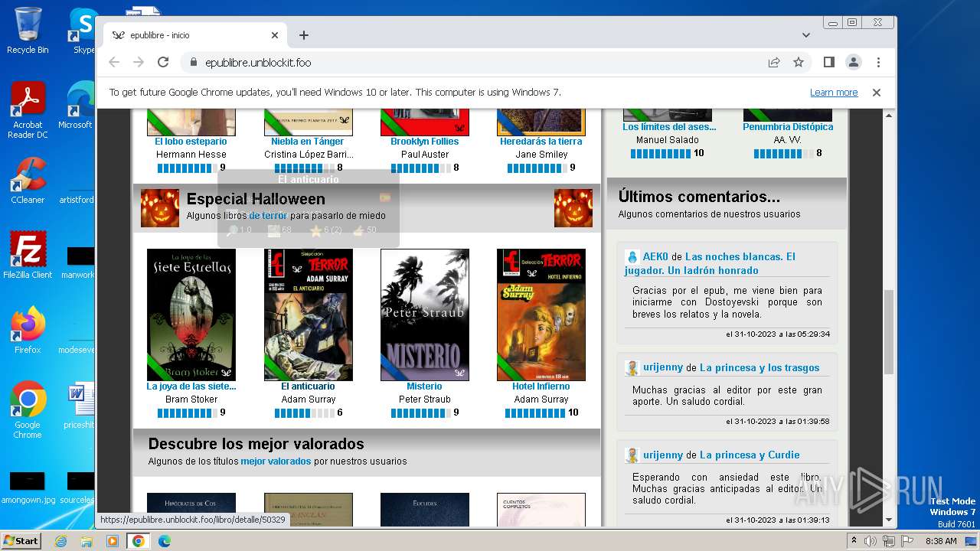Open the Chrome taskbar icon
Screen dimensions: 980x551
(138, 541)
